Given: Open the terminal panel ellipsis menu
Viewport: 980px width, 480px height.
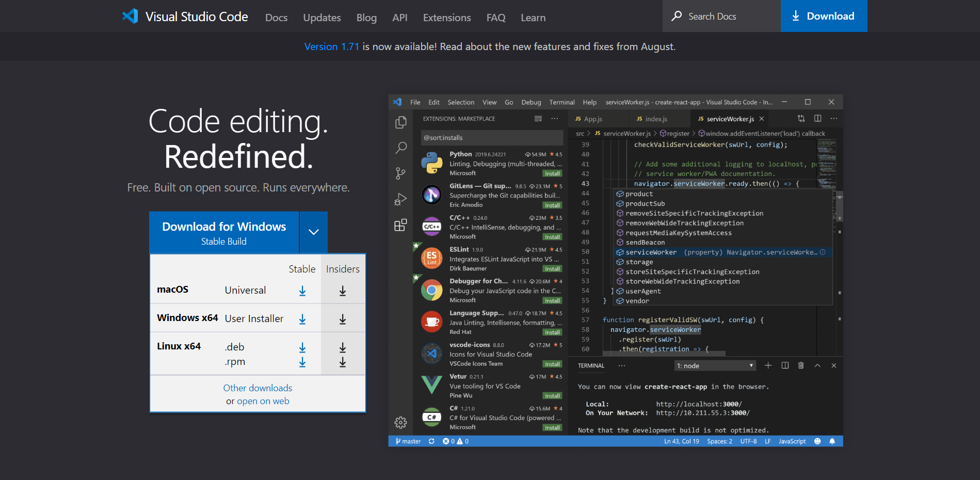Looking at the screenshot, I should 622,365.
